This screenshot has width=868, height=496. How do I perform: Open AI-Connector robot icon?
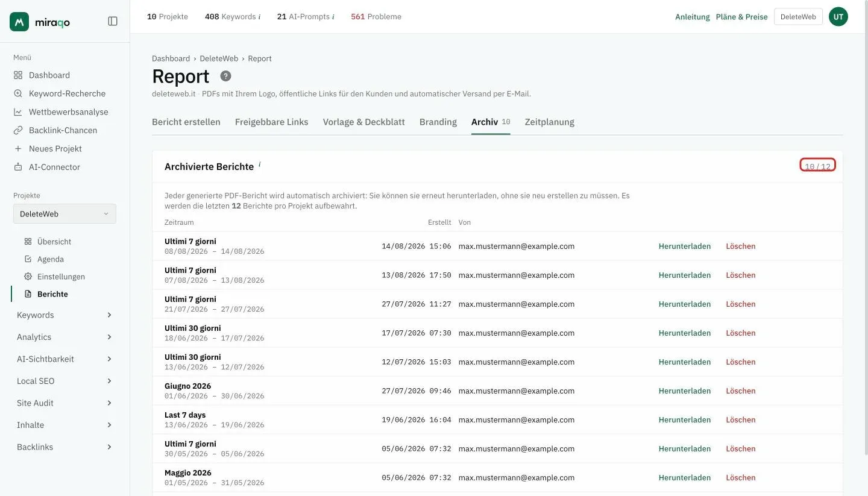[18, 167]
